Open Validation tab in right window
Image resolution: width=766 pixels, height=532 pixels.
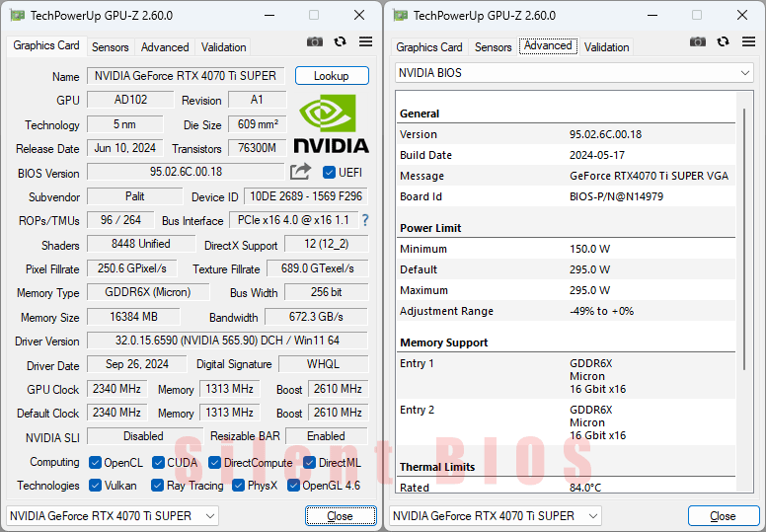pos(607,47)
